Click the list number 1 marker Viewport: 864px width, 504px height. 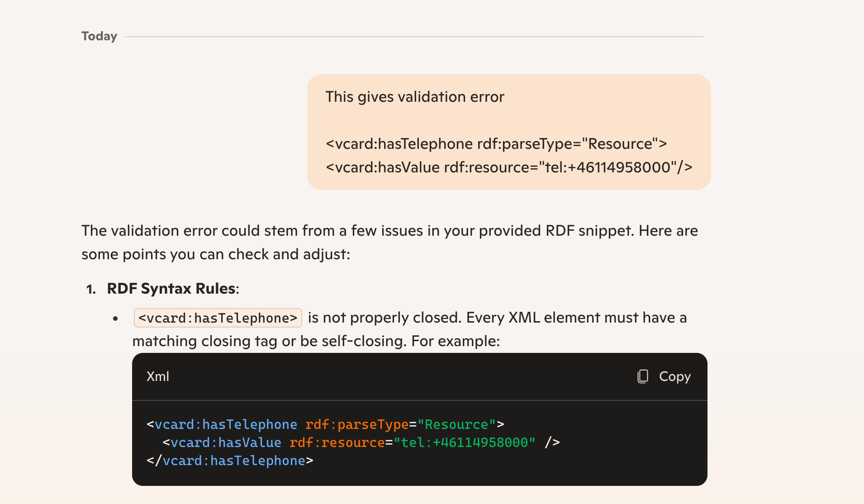point(91,289)
